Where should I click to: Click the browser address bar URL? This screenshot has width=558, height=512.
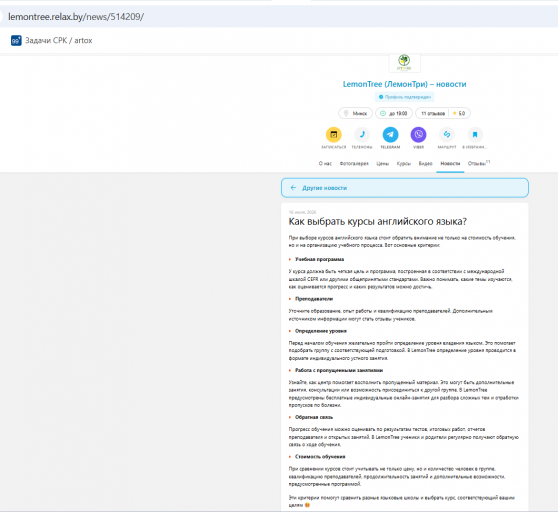76,17
